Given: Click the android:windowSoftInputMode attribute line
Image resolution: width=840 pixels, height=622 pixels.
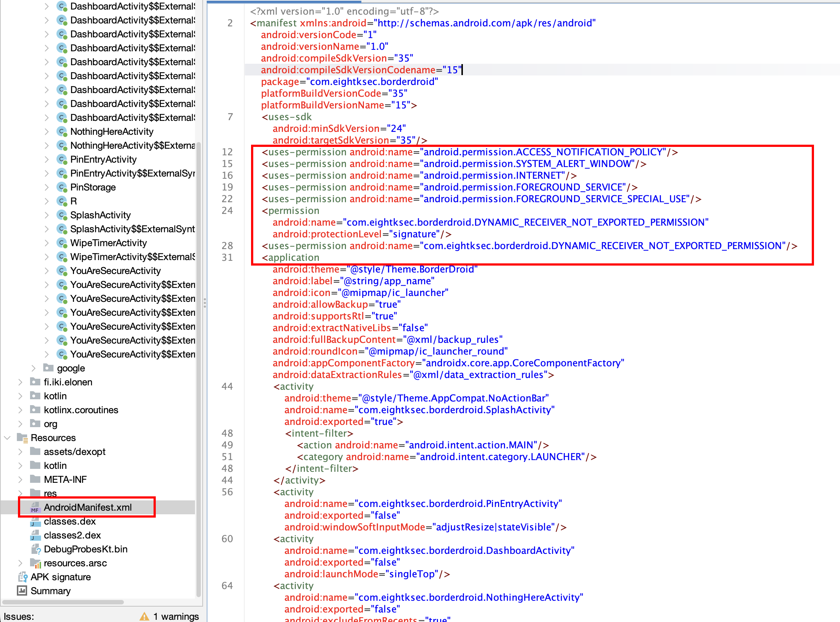Looking at the screenshot, I should [x=425, y=527].
